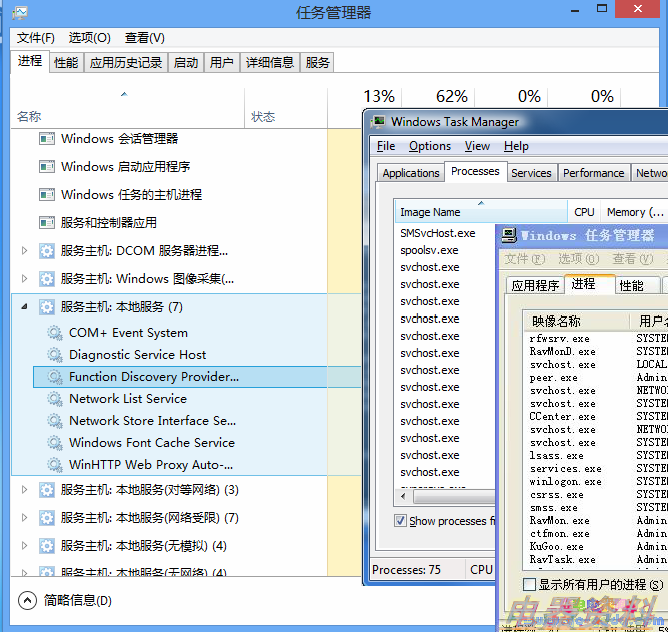Click the Windows 会话管理器 process icon
Image resolution: width=668 pixels, height=632 pixels.
tap(46, 139)
